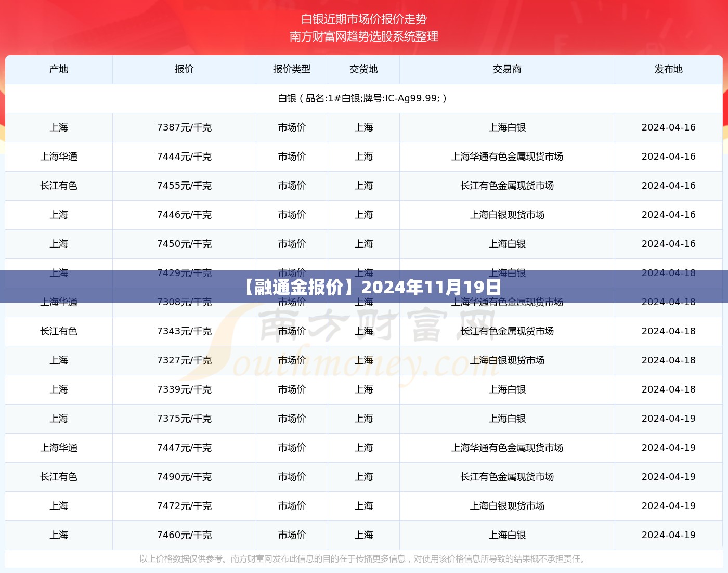Click the 发布地 column header
The height and width of the screenshot is (573, 728).
(x=668, y=69)
